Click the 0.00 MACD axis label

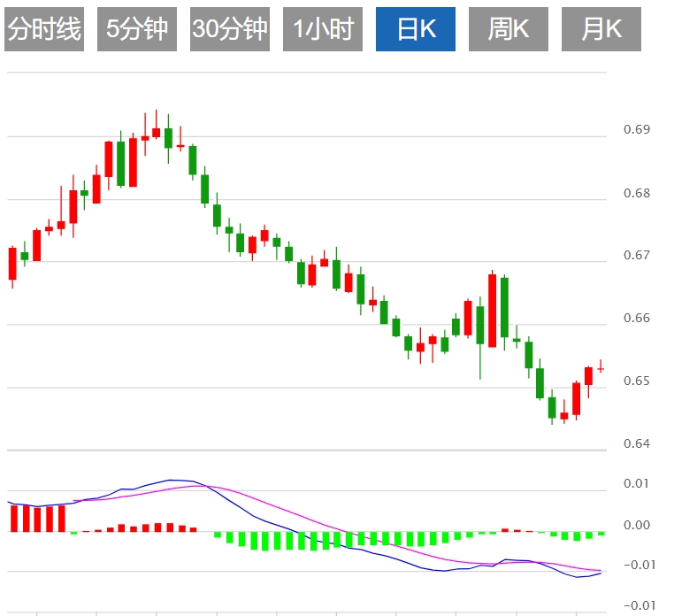point(637,525)
